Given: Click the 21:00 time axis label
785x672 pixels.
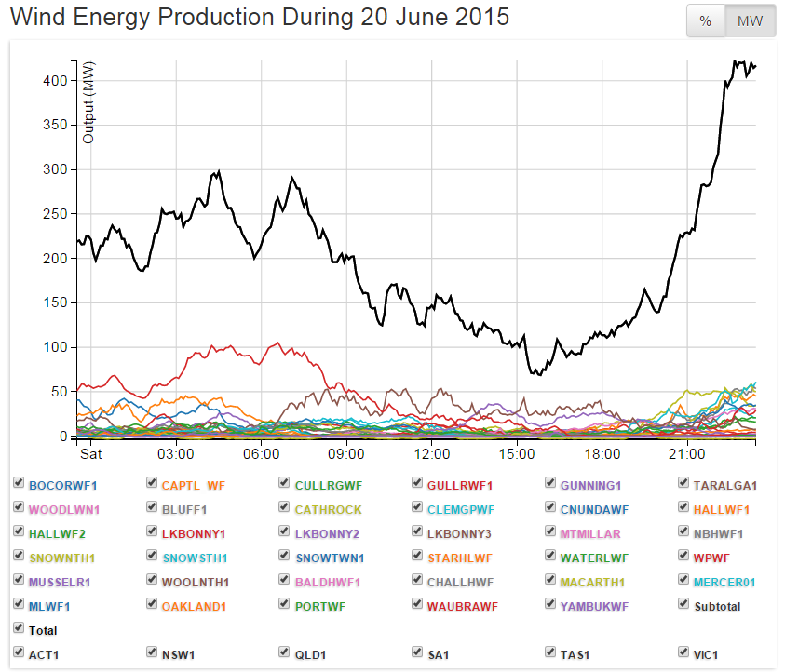Looking at the screenshot, I should click(x=687, y=454).
